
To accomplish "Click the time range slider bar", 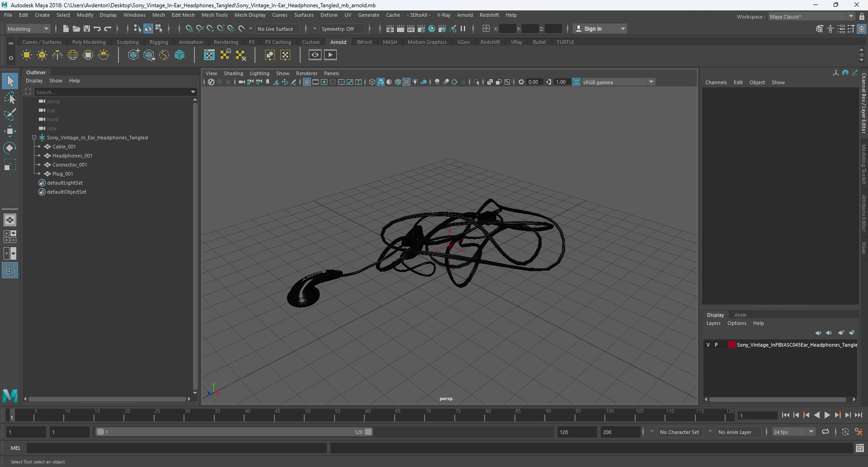I will 234,432.
